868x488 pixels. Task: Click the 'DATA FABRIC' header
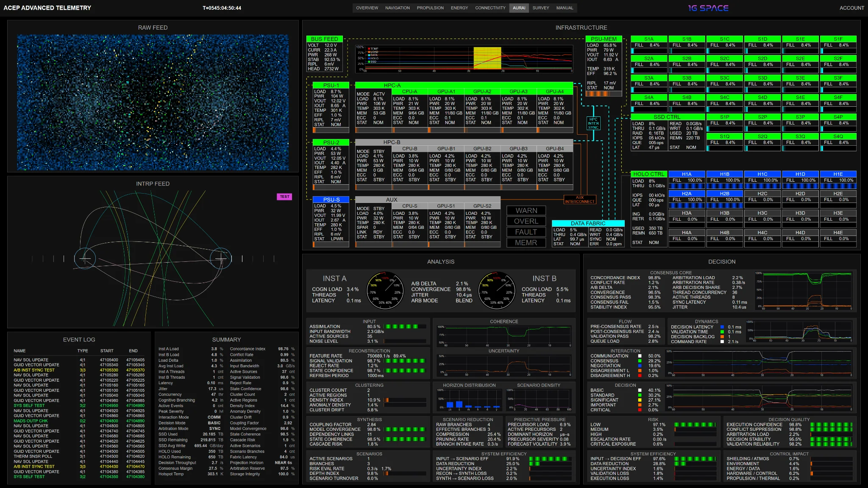point(588,223)
